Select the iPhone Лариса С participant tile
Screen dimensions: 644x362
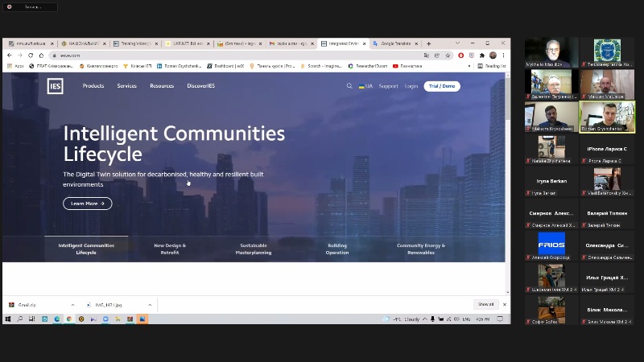click(607, 149)
